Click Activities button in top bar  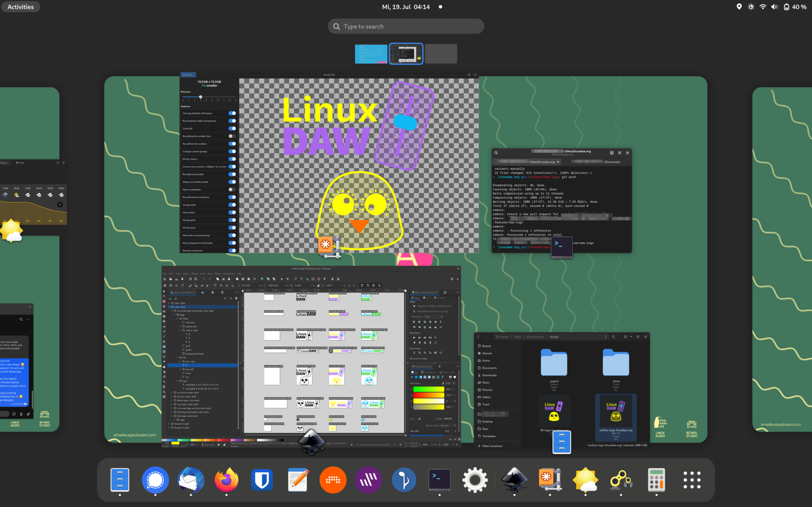tap(21, 7)
